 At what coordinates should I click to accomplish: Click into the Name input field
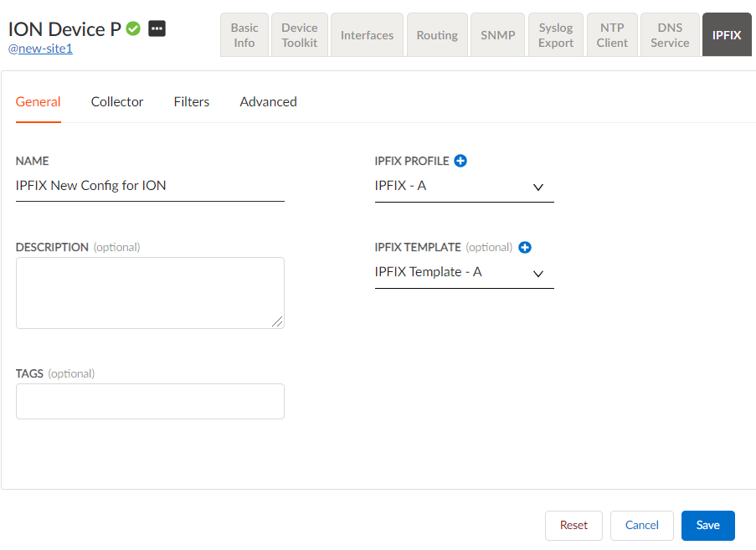[150, 187]
